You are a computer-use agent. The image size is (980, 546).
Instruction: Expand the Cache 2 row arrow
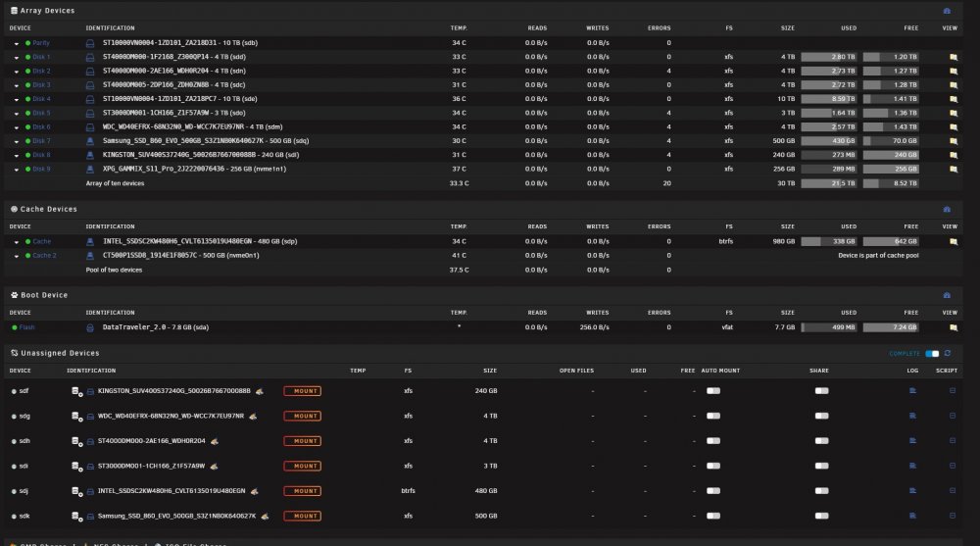tap(17, 257)
